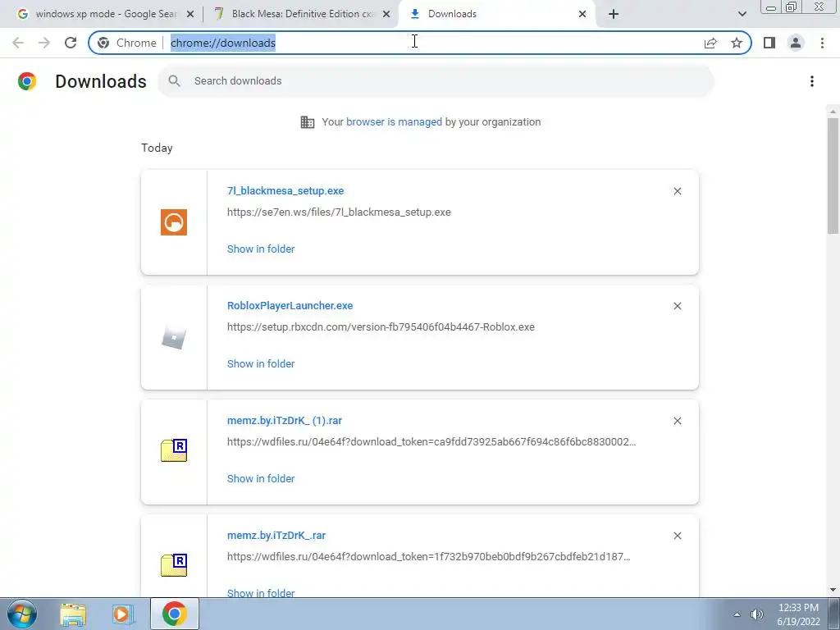The width and height of the screenshot is (840, 630).
Task: Open the memz.by.iTzDrK_.rar file link
Action: [x=276, y=535]
